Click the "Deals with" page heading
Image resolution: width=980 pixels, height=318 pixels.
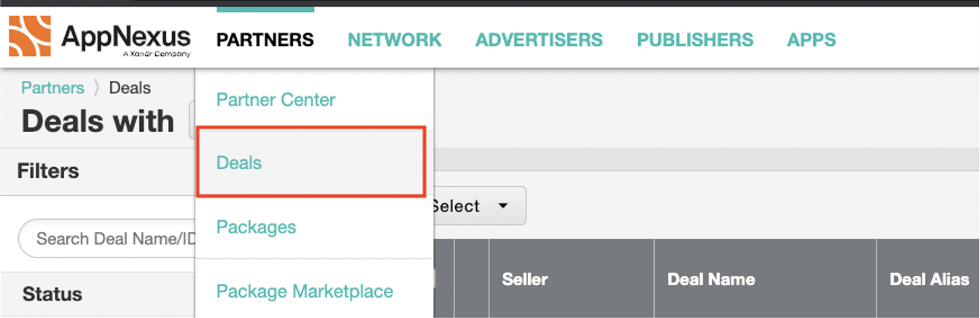click(x=98, y=121)
